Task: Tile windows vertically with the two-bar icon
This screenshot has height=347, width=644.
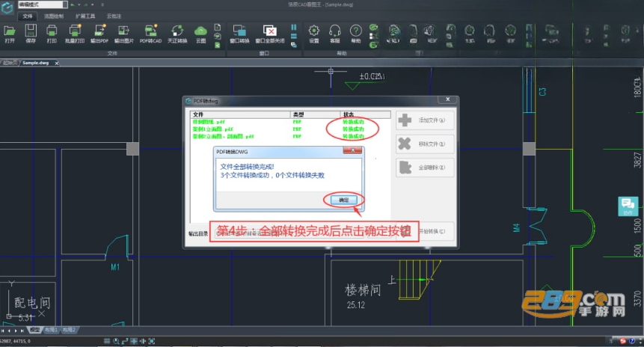Action: (x=294, y=27)
